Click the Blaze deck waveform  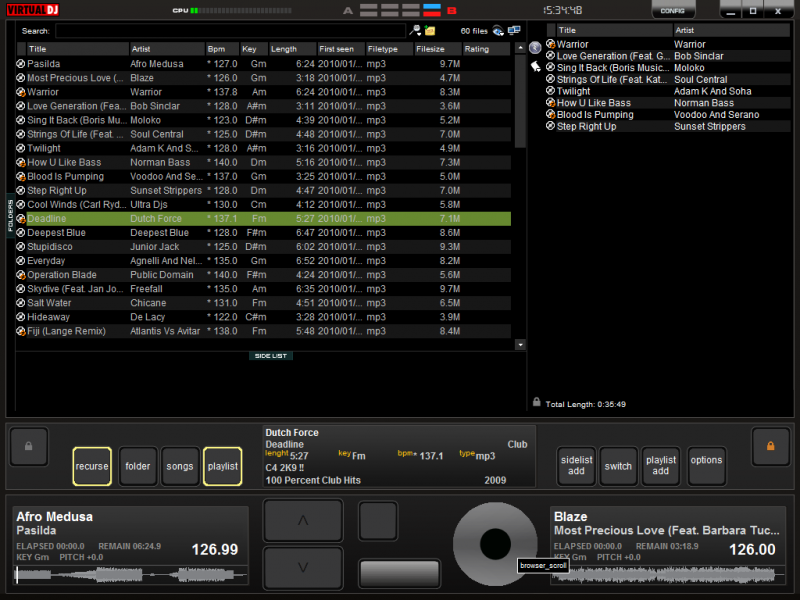point(669,575)
